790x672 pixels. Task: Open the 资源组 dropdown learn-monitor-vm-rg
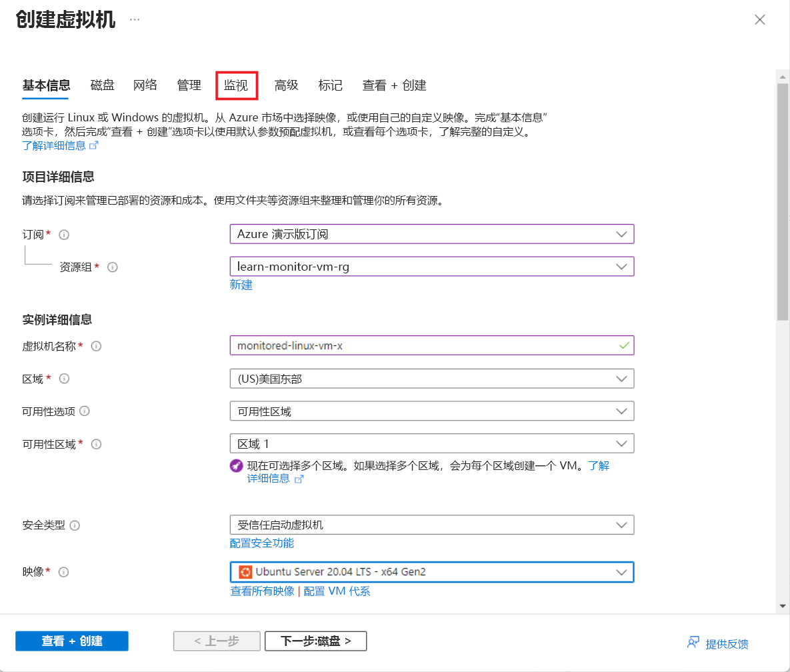click(x=432, y=267)
